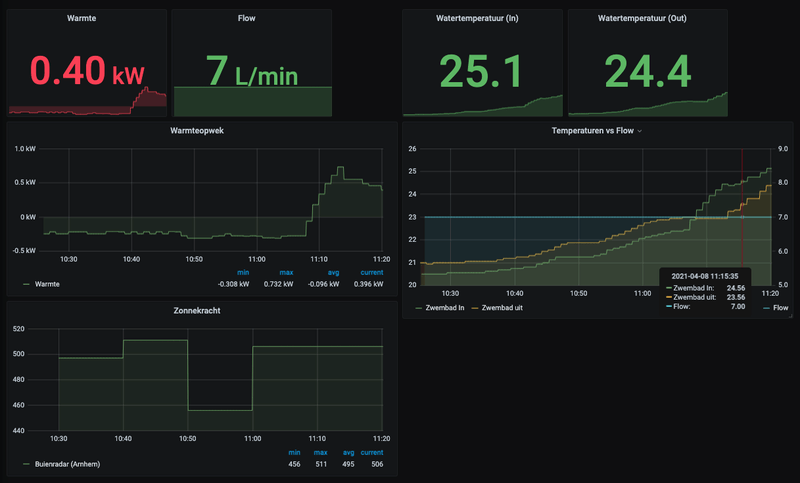Click the tooltip Zwembad uit value 23.56
This screenshot has height=483, width=800.
[736, 297]
